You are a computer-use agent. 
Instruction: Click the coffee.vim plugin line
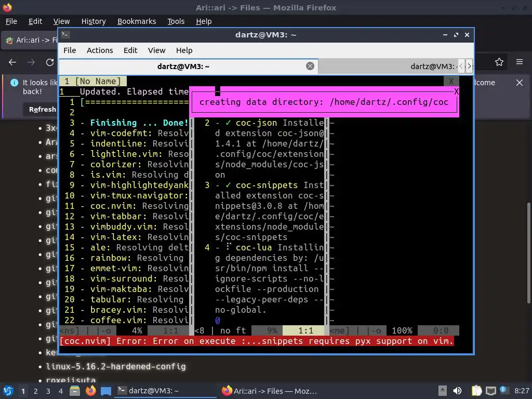tap(126, 320)
